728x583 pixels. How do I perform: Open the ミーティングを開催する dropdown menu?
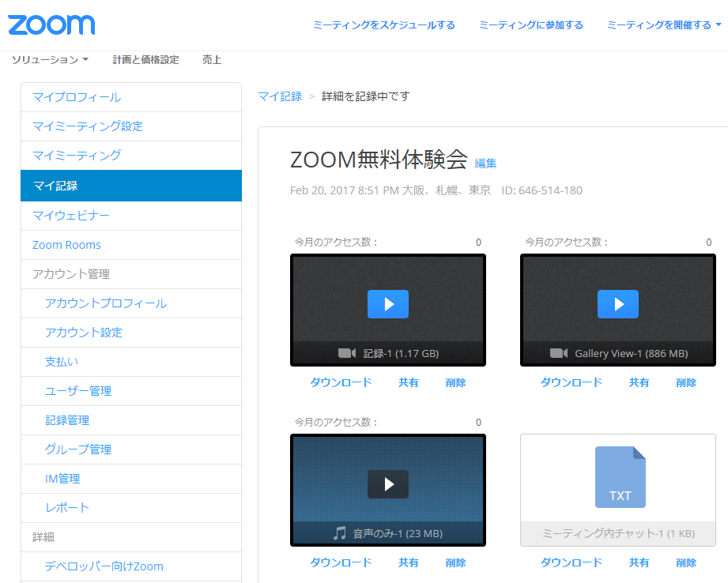[663, 25]
